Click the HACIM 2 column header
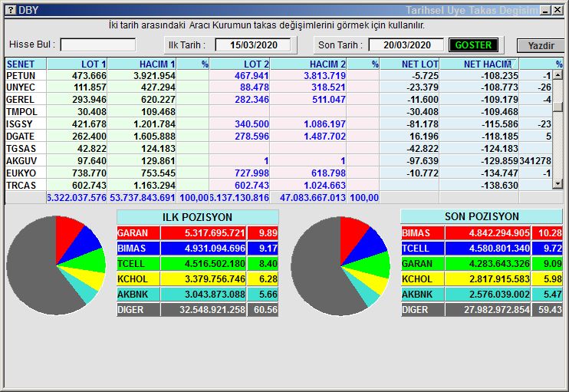Image resolution: width=569 pixels, height=392 pixels. point(307,64)
